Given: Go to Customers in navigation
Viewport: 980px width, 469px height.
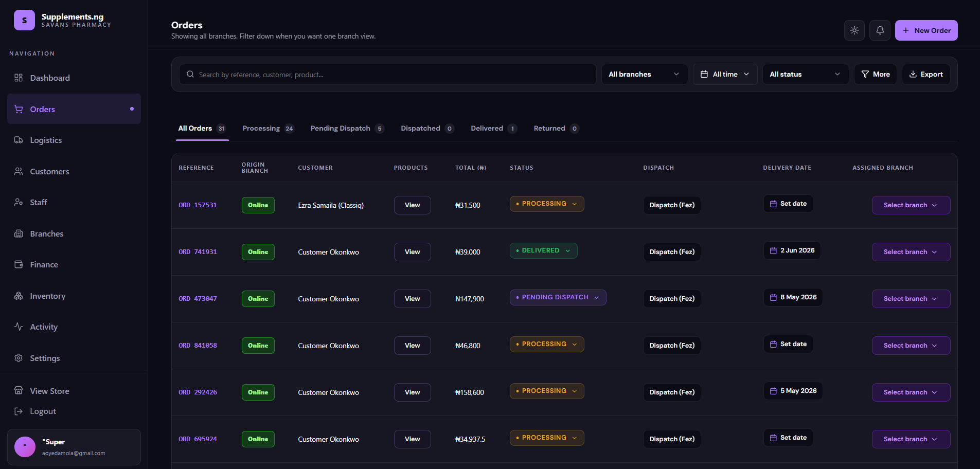Looking at the screenshot, I should point(49,171).
